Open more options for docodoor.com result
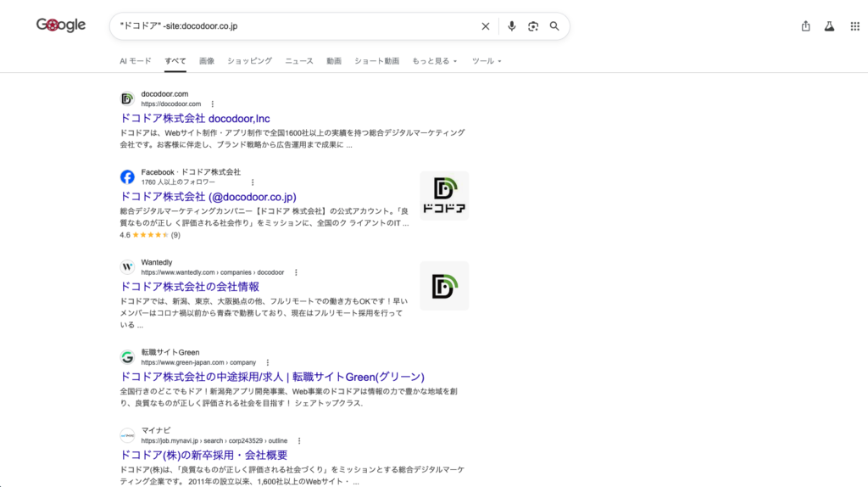Image resolution: width=868 pixels, height=487 pixels. 213,104
